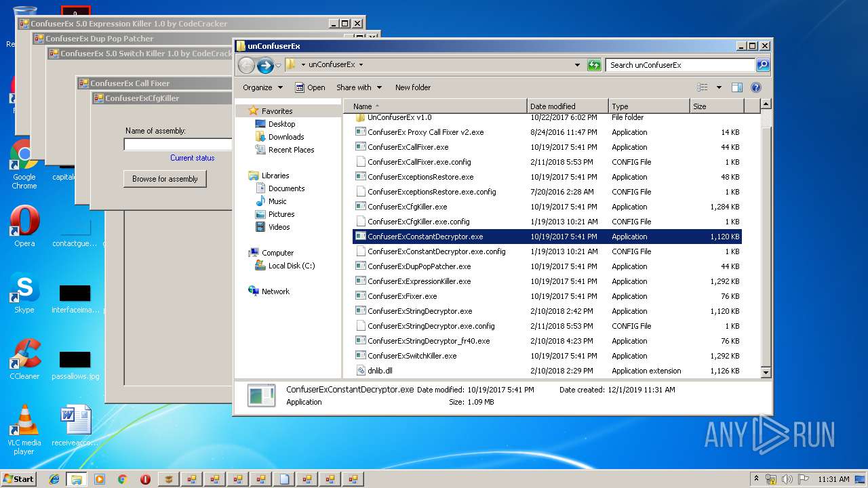The width and height of the screenshot is (868, 488).
Task: Open Network in navigation pane
Action: (x=275, y=291)
